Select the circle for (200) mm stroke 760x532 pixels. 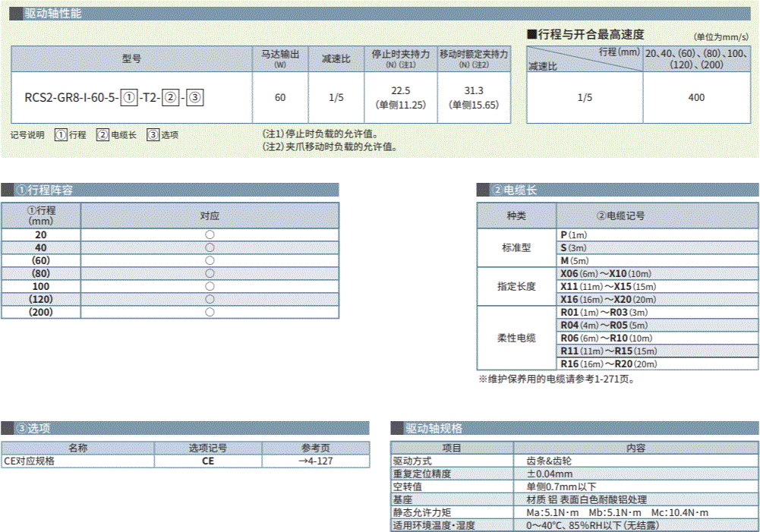tap(210, 313)
